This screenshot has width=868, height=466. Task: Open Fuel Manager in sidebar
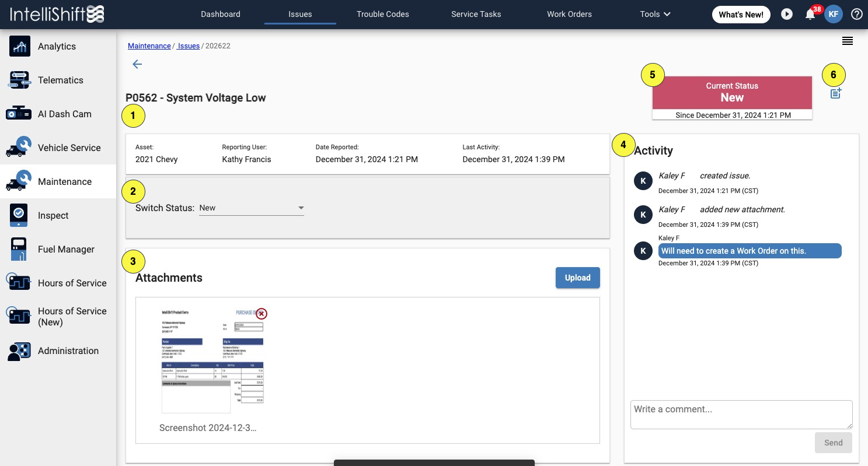pyautogui.click(x=58, y=249)
